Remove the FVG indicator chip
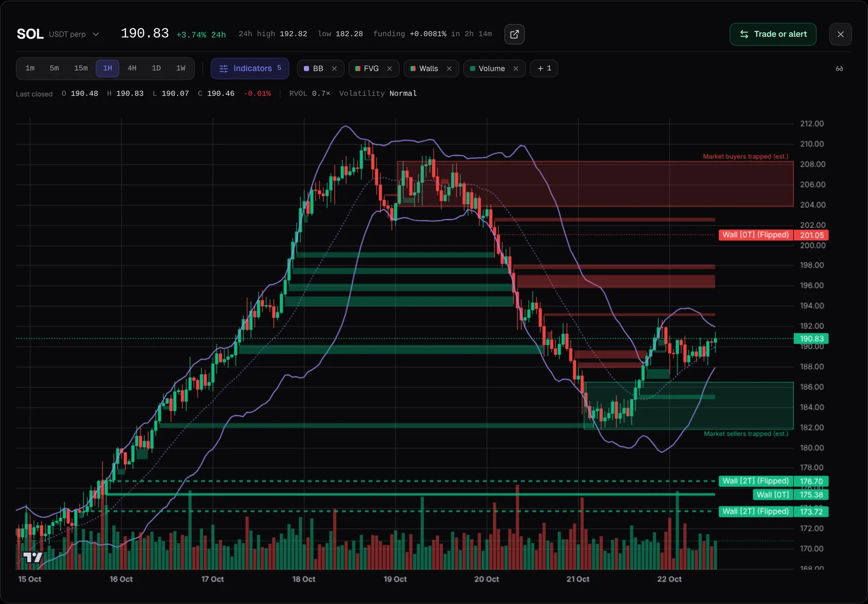 (x=390, y=68)
